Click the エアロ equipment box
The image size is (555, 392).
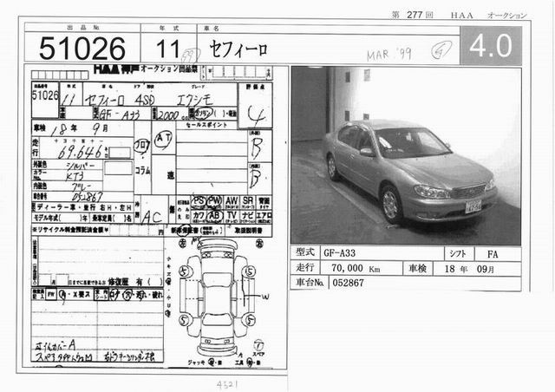[x=264, y=216]
